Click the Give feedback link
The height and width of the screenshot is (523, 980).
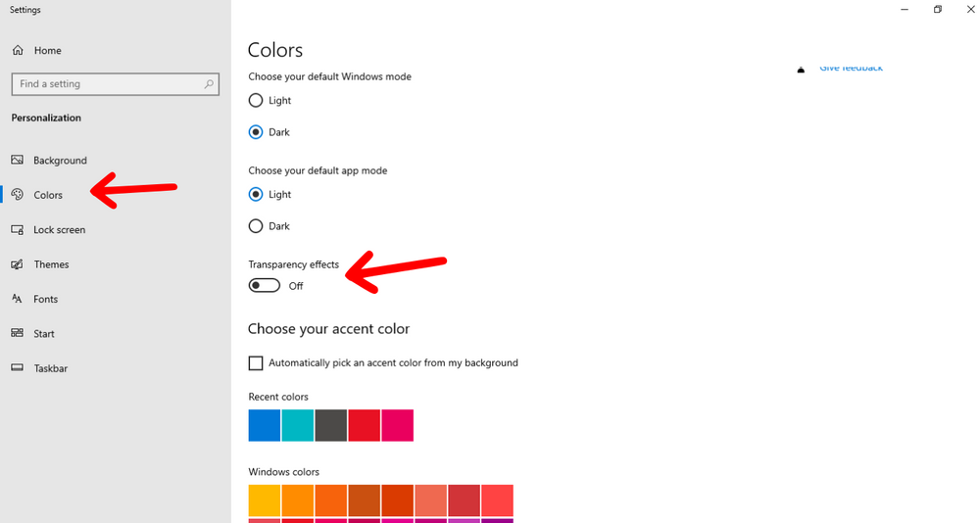(x=851, y=68)
